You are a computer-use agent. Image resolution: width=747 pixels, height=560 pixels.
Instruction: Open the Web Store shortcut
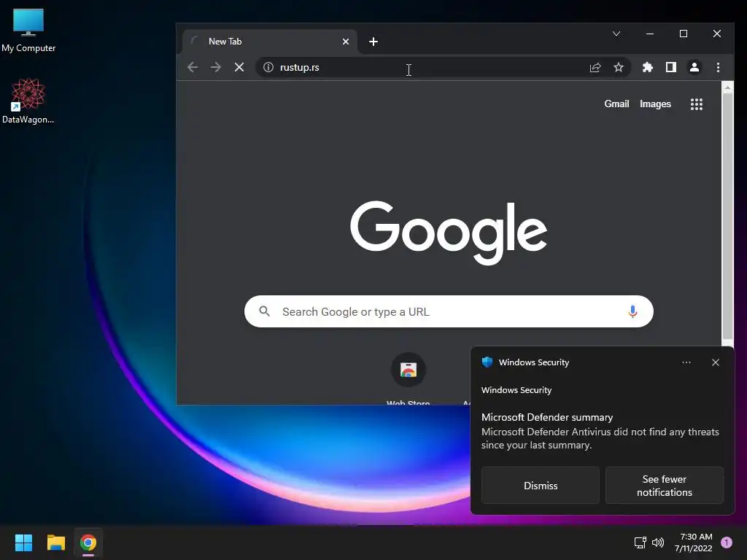tap(409, 378)
